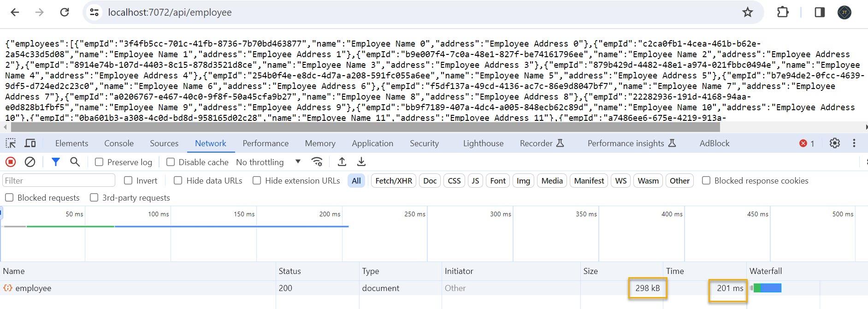Toggle the filter funnel icon
The width and height of the screenshot is (868, 309).
[56, 162]
